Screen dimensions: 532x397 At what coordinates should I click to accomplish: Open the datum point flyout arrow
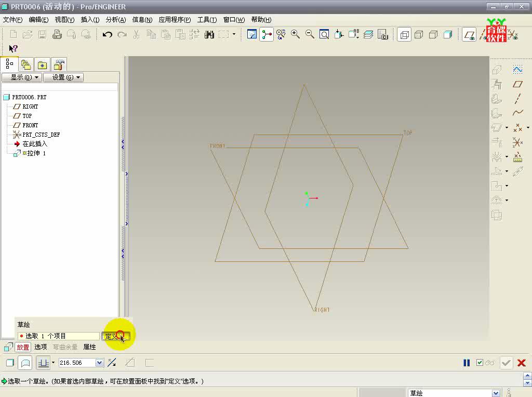[528, 128]
